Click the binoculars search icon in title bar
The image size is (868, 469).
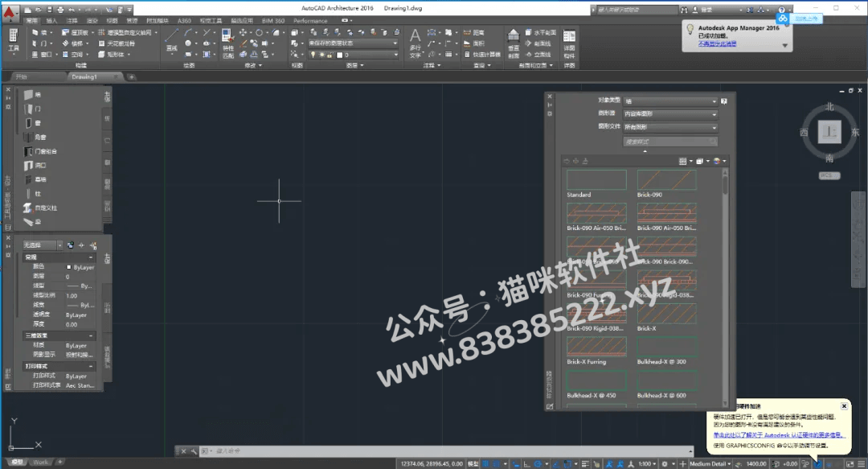click(684, 10)
